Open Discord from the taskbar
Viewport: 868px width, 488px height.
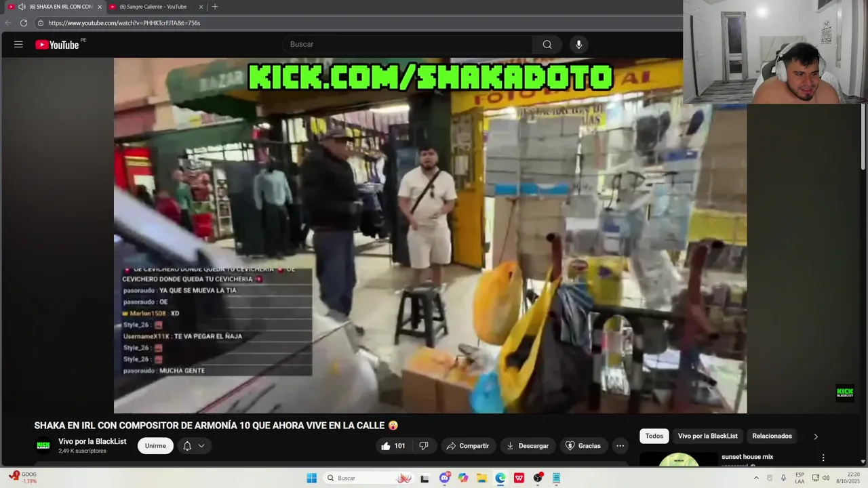[445, 478]
